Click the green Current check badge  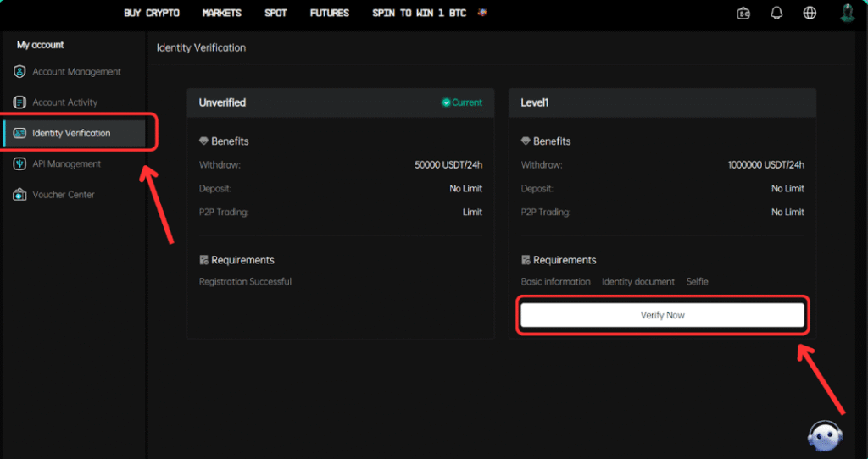(462, 102)
